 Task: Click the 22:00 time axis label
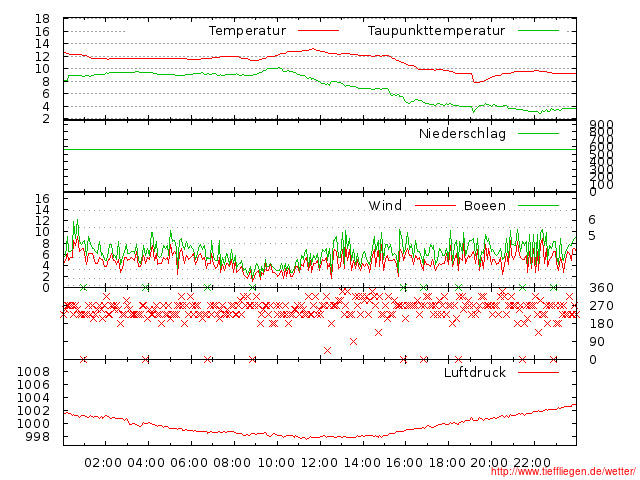coord(532,463)
